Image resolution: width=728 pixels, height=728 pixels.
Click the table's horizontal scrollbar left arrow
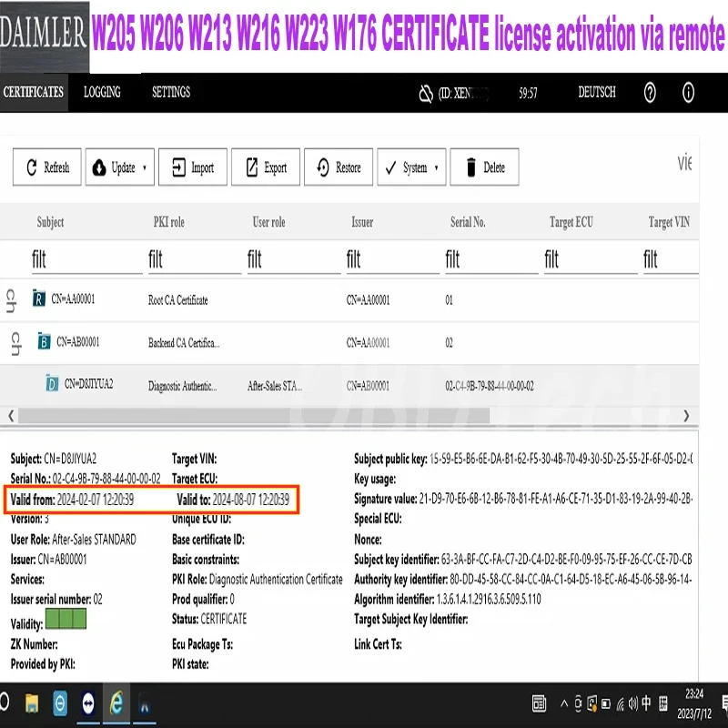(11, 416)
